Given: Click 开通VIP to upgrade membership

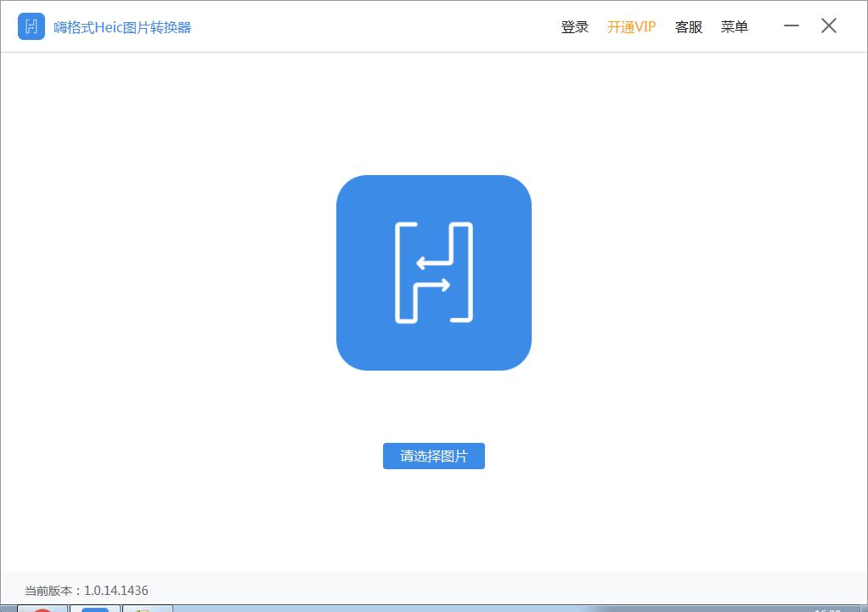Looking at the screenshot, I should pyautogui.click(x=631, y=26).
